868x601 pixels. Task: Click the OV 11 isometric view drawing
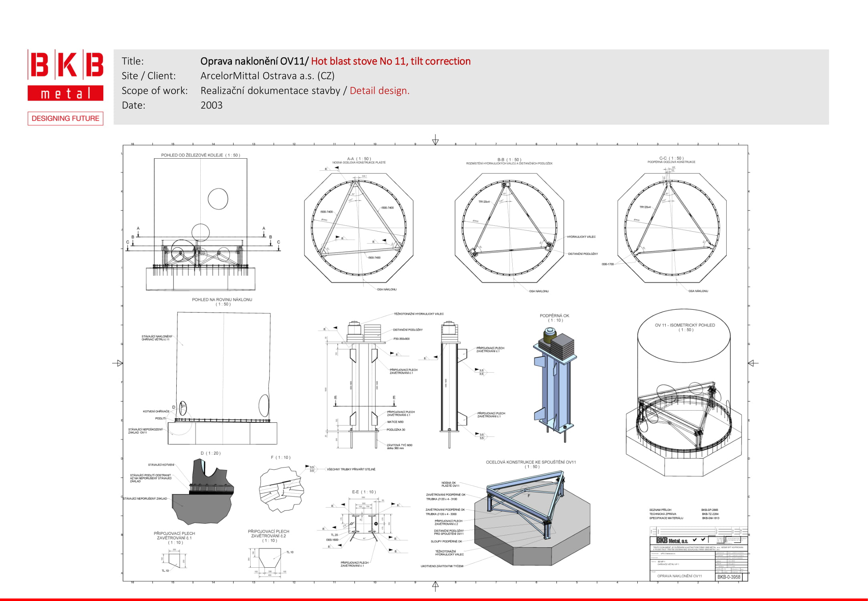684,395
